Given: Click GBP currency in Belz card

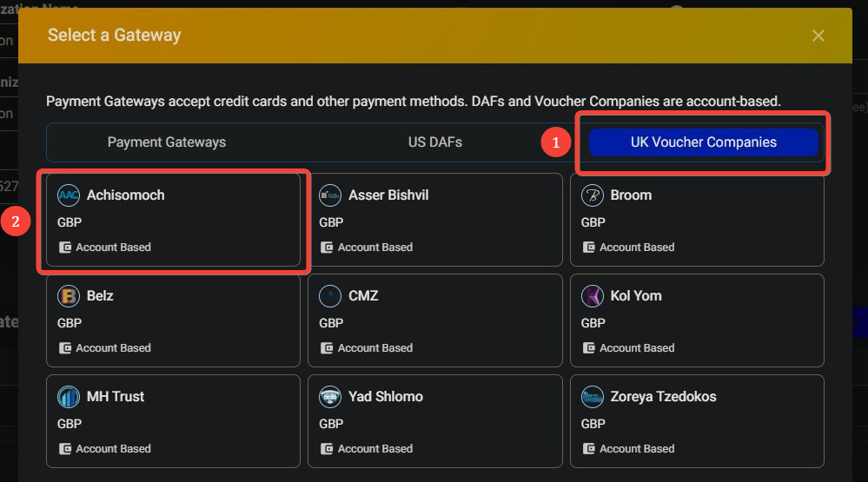Looking at the screenshot, I should click(70, 323).
